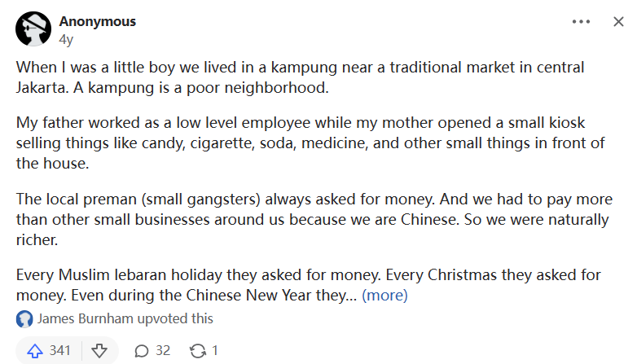Click the 341 upvote count
The image size is (637, 364).
59,351
